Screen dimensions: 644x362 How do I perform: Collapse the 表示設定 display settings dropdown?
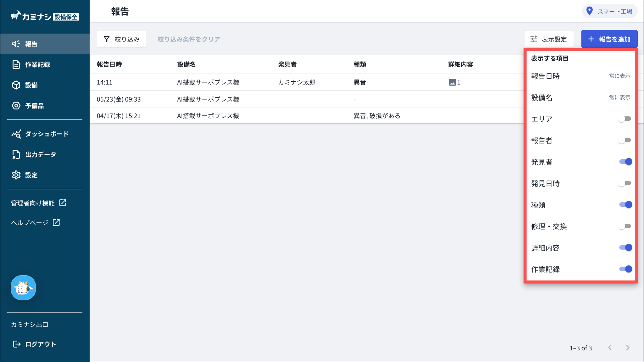click(549, 39)
